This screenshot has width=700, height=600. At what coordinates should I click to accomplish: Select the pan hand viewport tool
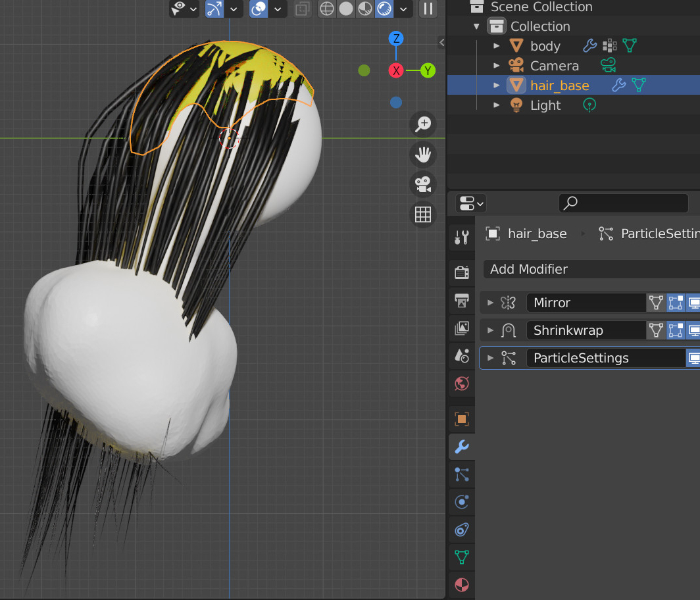(423, 155)
